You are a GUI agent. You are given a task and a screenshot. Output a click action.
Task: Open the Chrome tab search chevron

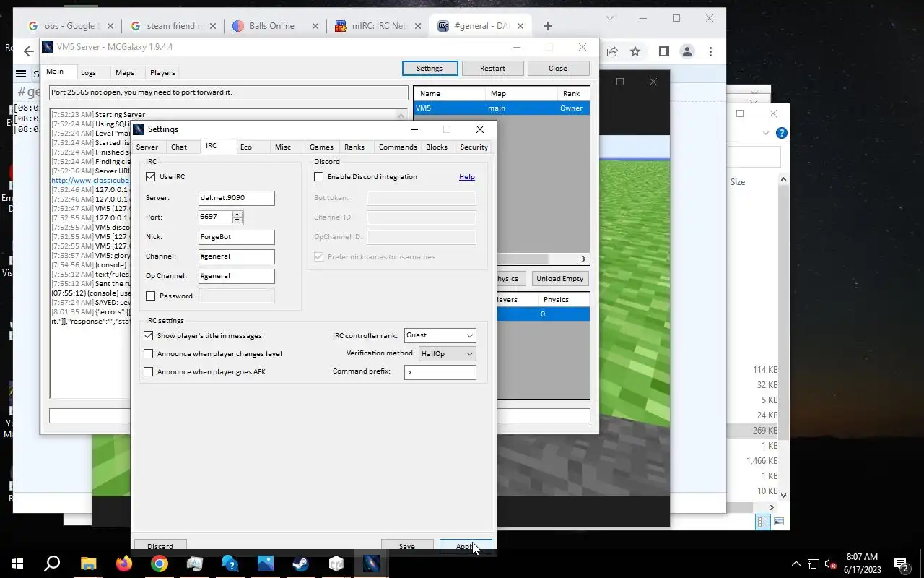(x=610, y=18)
